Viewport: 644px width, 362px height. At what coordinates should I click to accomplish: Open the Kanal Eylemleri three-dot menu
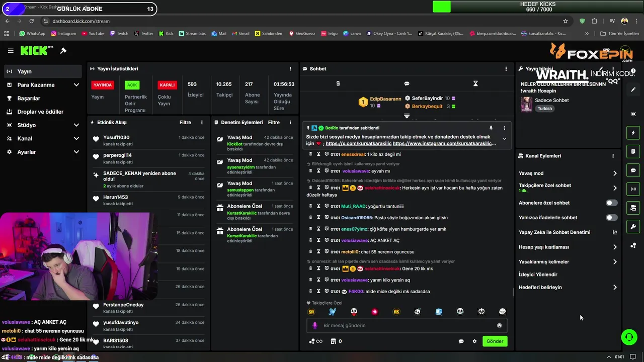(x=613, y=156)
